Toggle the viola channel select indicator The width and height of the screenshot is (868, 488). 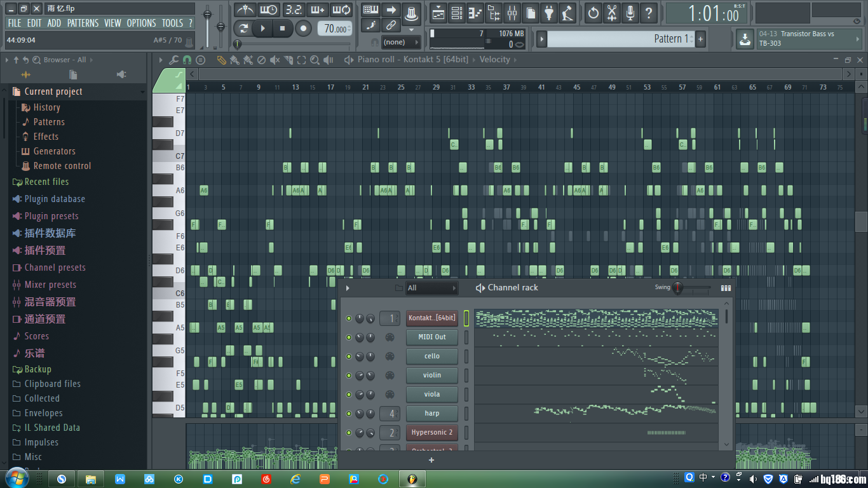click(x=466, y=395)
